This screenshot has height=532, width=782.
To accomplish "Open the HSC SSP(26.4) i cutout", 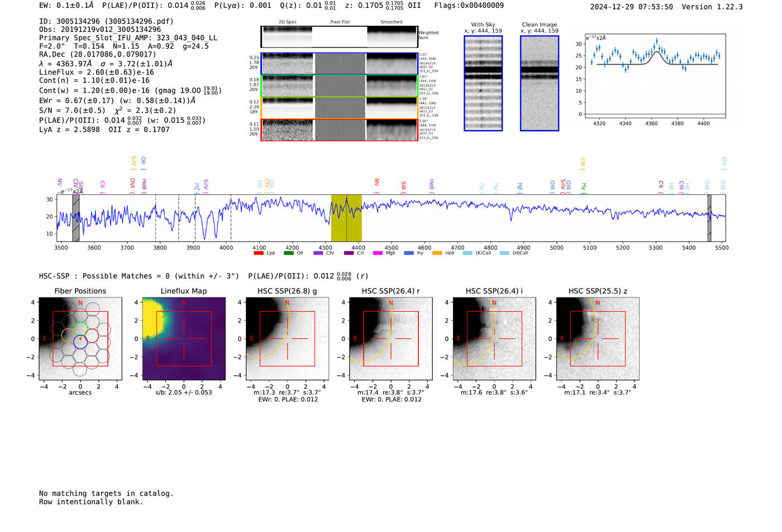I will 494,339.
